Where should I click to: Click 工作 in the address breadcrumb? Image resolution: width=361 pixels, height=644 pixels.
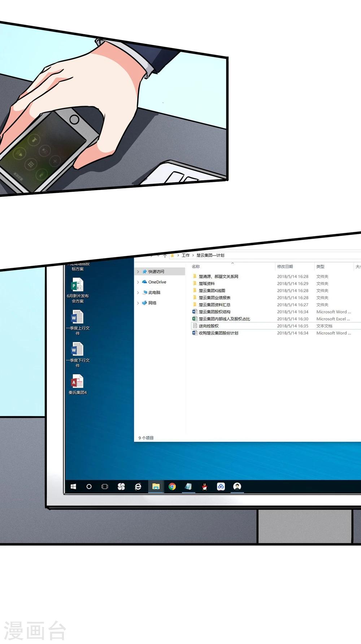click(186, 256)
